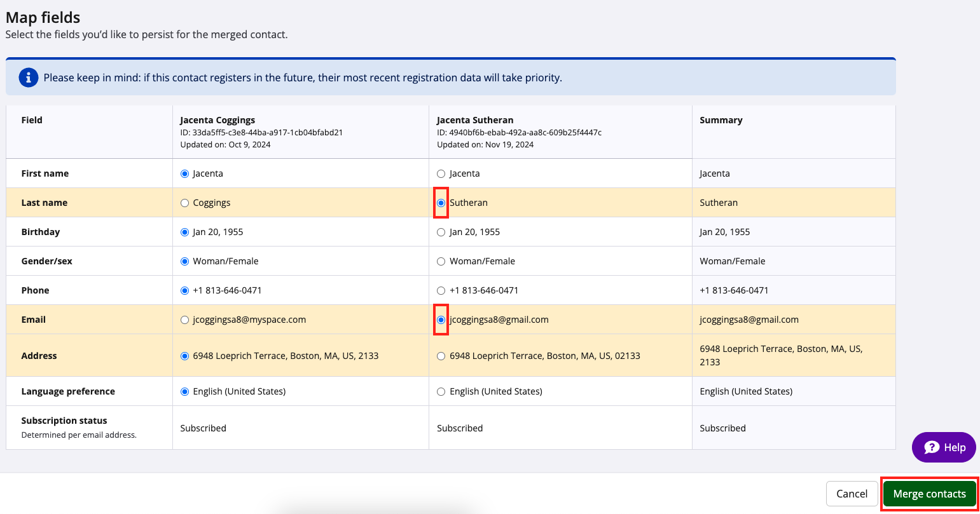Pick language preference from Sutheran contact
The image size is (980, 514).
(441, 391)
